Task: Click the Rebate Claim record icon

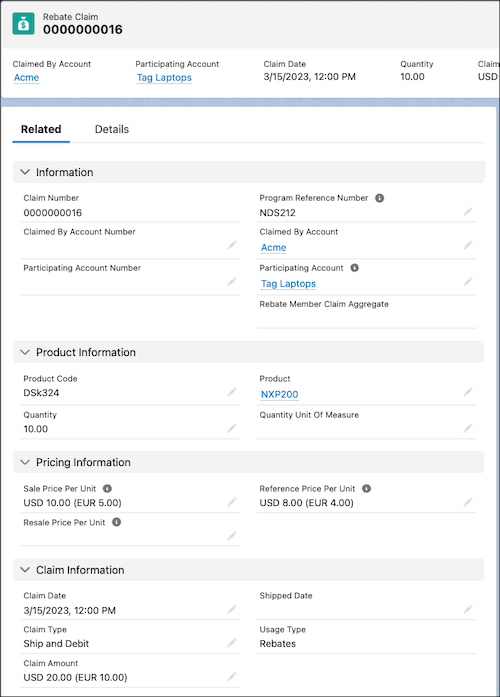Action: click(24, 24)
